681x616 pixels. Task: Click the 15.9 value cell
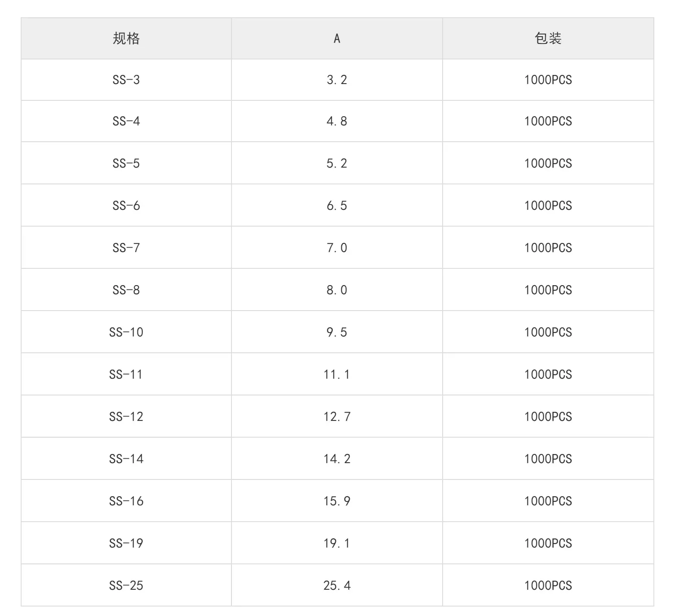tap(337, 501)
